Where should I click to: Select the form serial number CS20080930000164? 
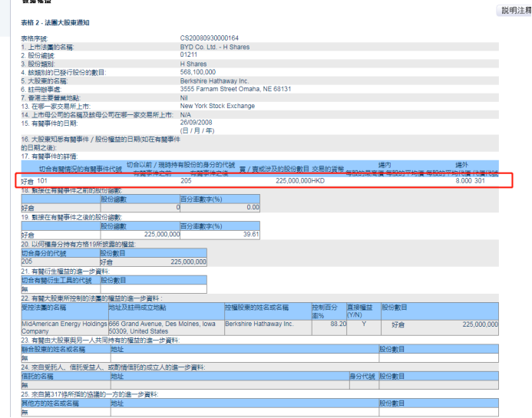[210, 38]
